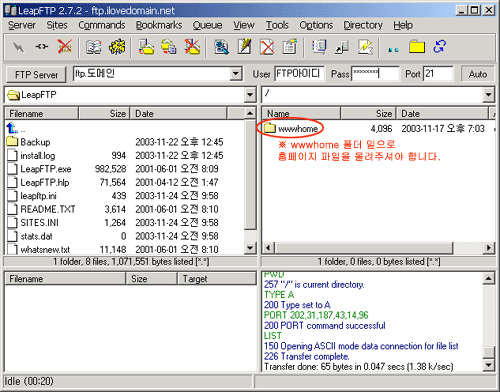Click local file list scroll-up arrow

[250, 113]
